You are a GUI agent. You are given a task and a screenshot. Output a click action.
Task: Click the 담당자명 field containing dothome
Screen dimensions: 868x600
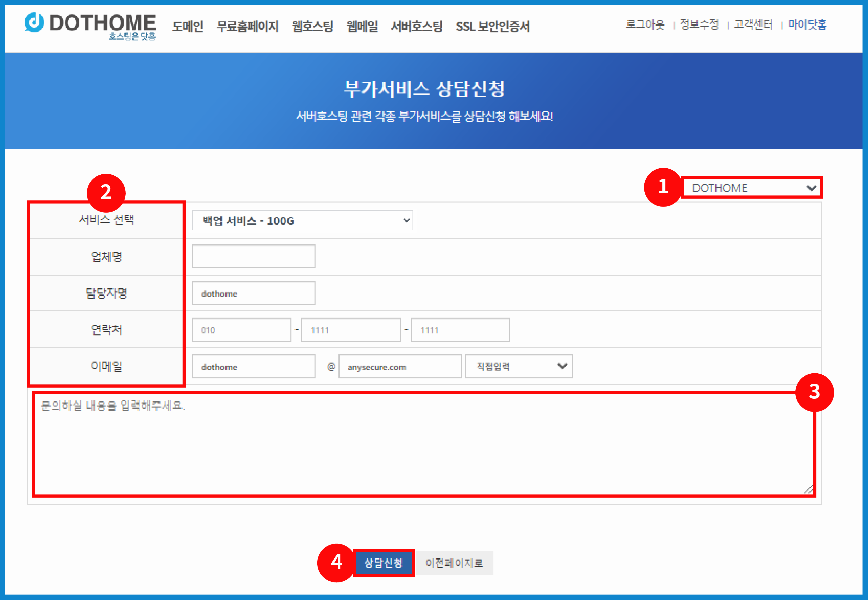pos(253,293)
